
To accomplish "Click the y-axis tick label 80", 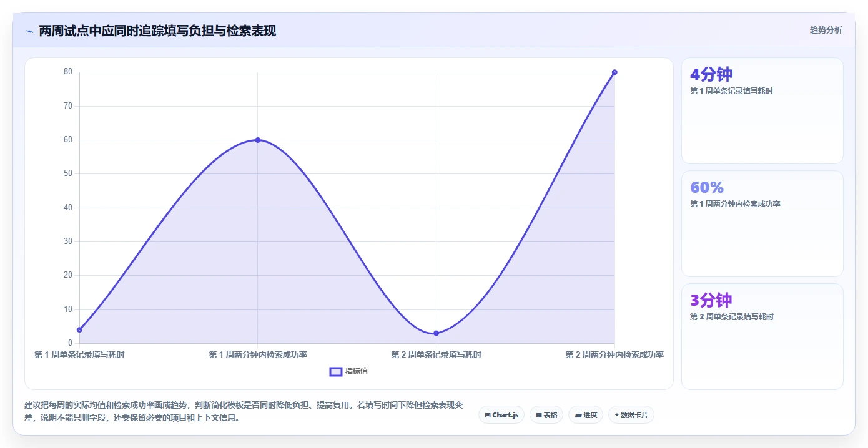I will pyautogui.click(x=68, y=72).
